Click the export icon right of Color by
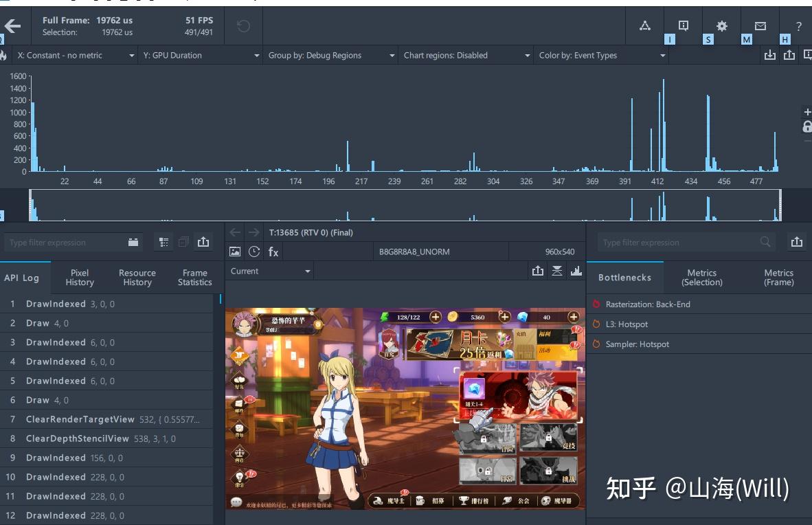The image size is (812, 525). 789,55
